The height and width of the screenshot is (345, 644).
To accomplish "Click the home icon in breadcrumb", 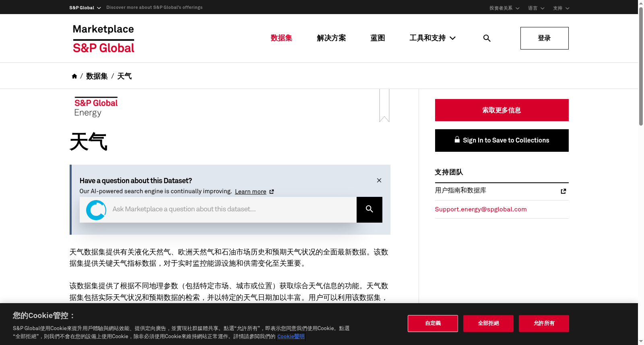I will tap(74, 76).
